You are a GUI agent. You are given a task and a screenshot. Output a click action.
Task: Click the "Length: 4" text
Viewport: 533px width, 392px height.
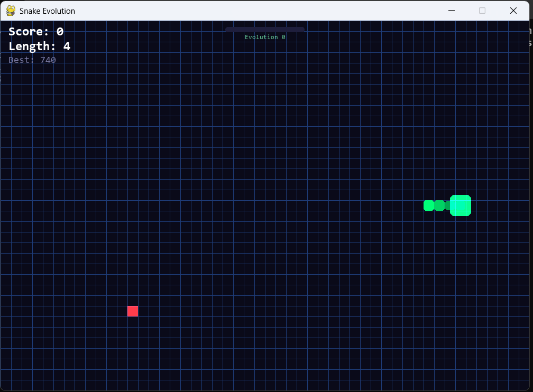[40, 46]
